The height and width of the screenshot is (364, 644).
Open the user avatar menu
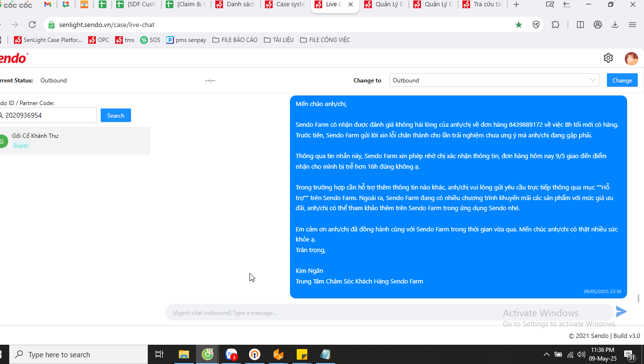[631, 59]
